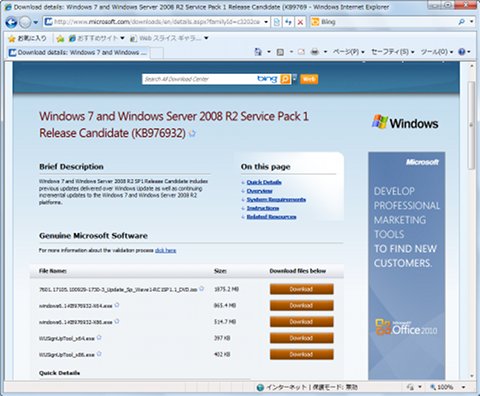Click the small New Tab button

point(157,53)
